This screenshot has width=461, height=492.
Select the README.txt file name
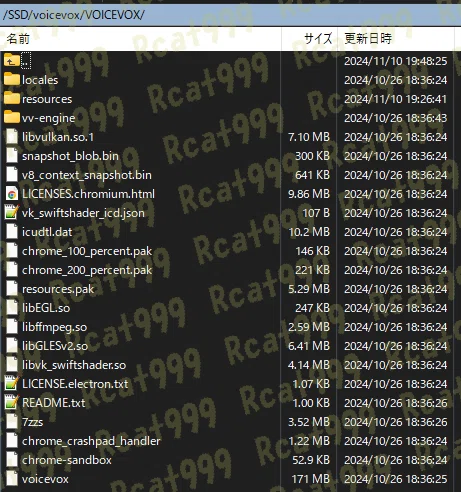54,403
